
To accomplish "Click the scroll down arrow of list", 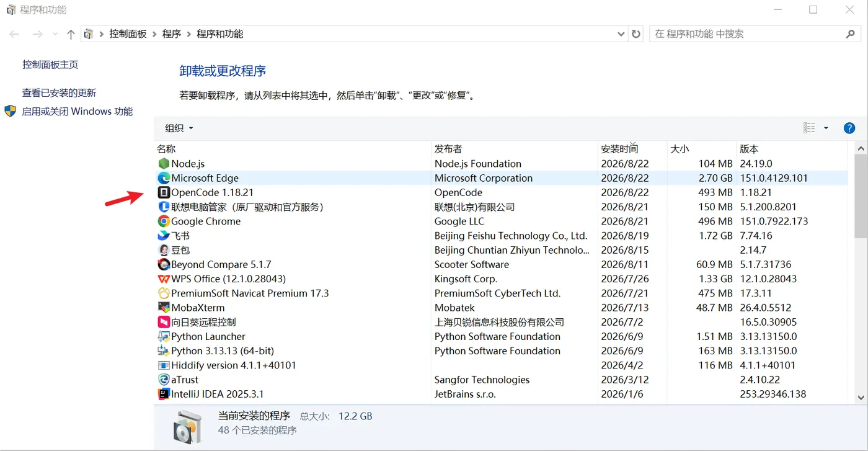I will (x=861, y=398).
